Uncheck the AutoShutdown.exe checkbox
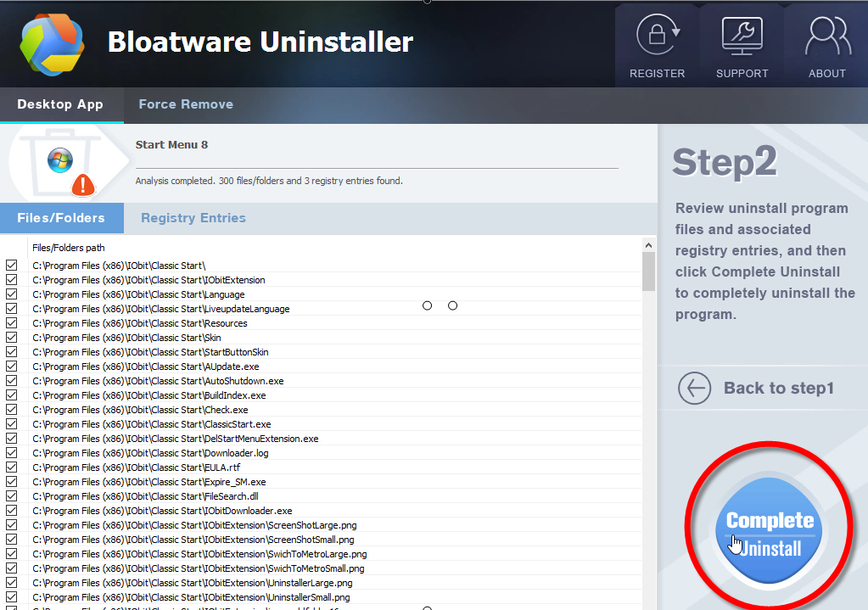This screenshot has width=868, height=610. (x=12, y=380)
